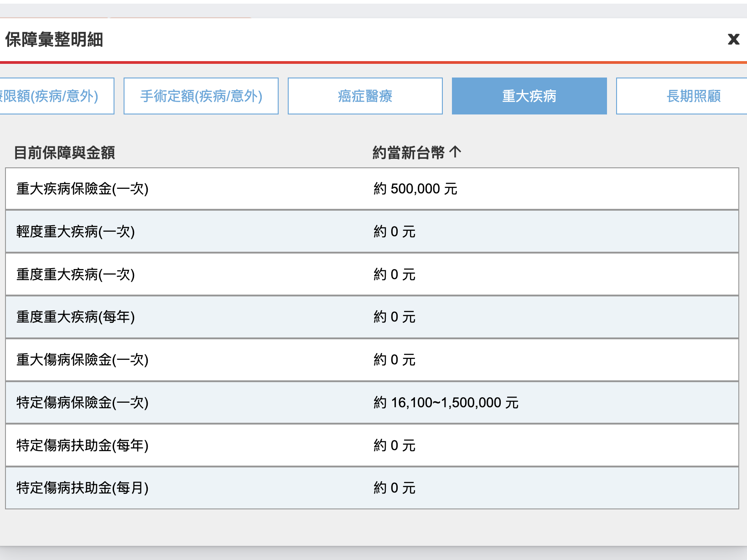Go to the 長期照顧 tab

(693, 96)
